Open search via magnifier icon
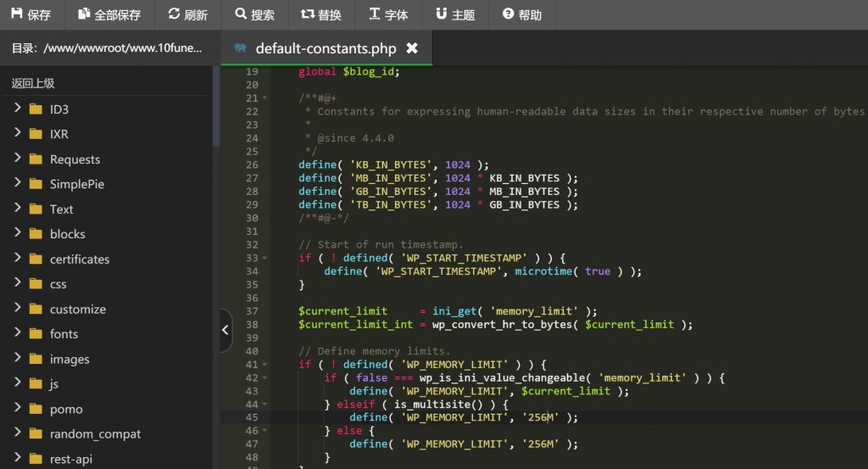Image resolution: width=868 pixels, height=469 pixels. 241,14
